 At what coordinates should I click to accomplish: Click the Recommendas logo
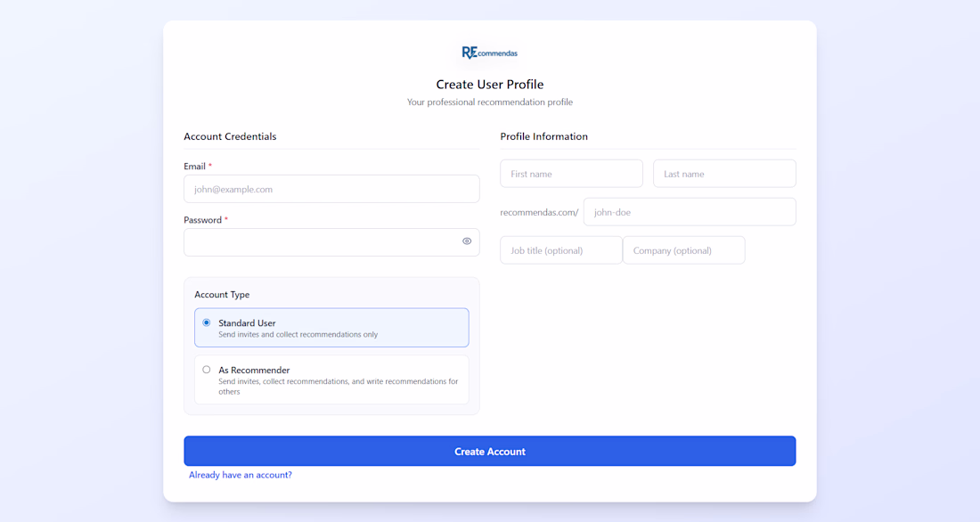(x=489, y=53)
